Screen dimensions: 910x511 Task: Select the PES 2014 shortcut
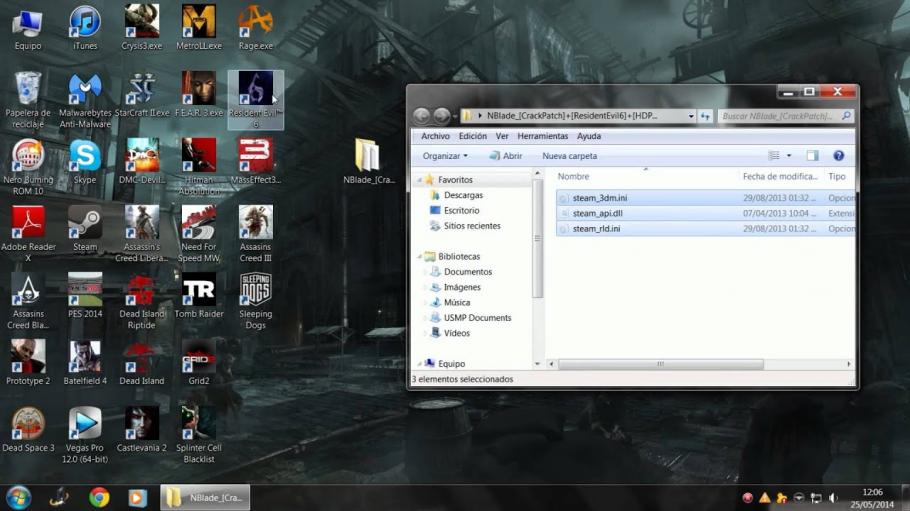[85, 295]
